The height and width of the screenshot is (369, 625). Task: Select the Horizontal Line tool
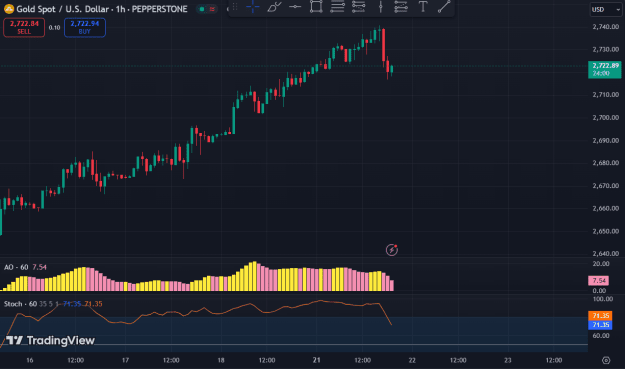295,7
